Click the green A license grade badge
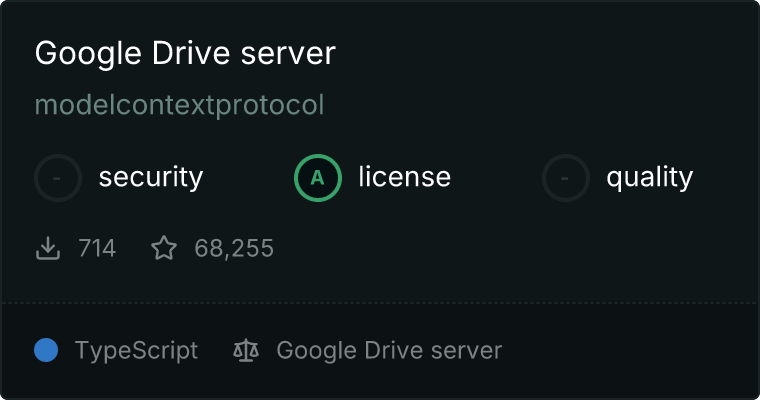Viewport: 760px width, 400px height. pos(317,178)
